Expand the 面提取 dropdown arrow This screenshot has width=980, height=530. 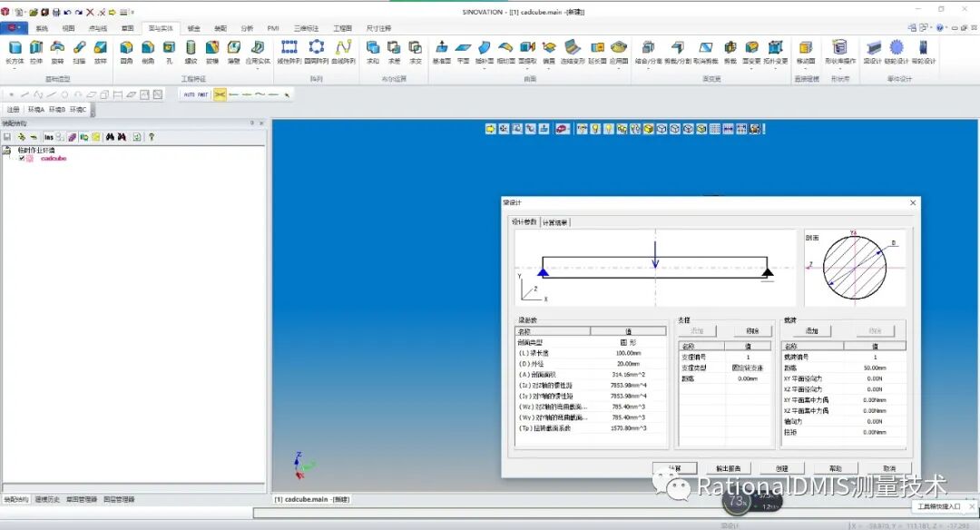point(527,68)
